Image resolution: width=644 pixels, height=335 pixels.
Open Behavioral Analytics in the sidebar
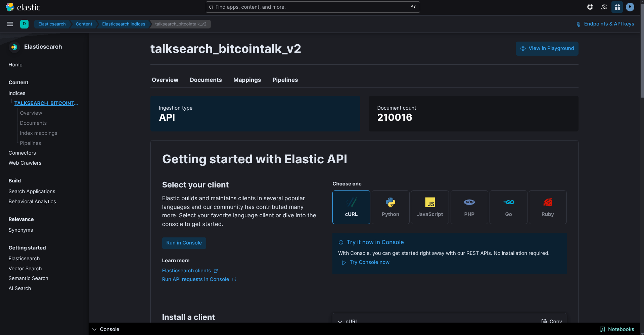32,202
